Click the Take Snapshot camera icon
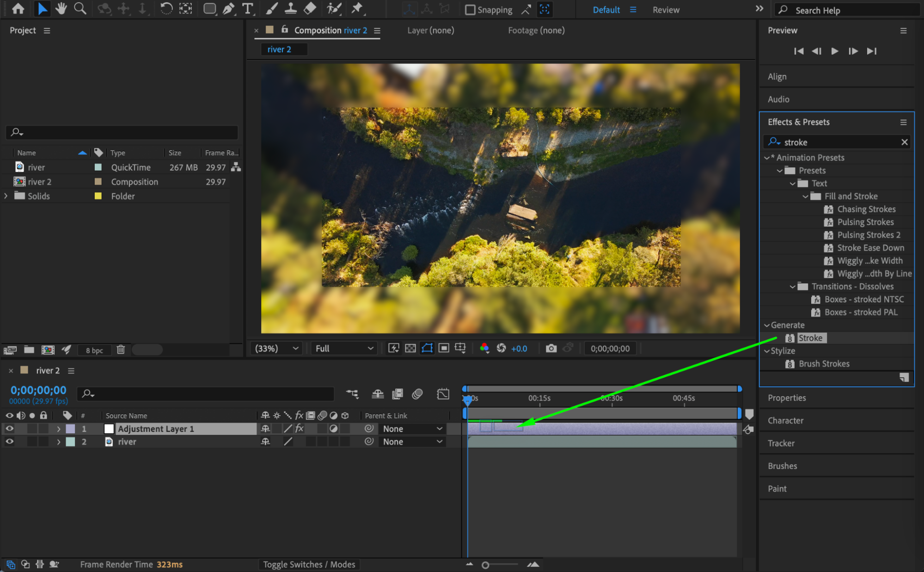The image size is (924, 572). point(551,348)
